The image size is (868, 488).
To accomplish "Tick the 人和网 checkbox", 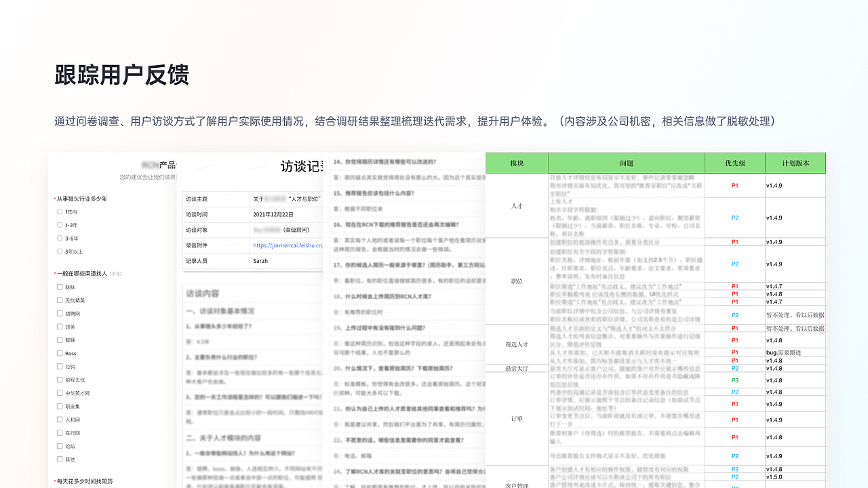I will click(60, 420).
